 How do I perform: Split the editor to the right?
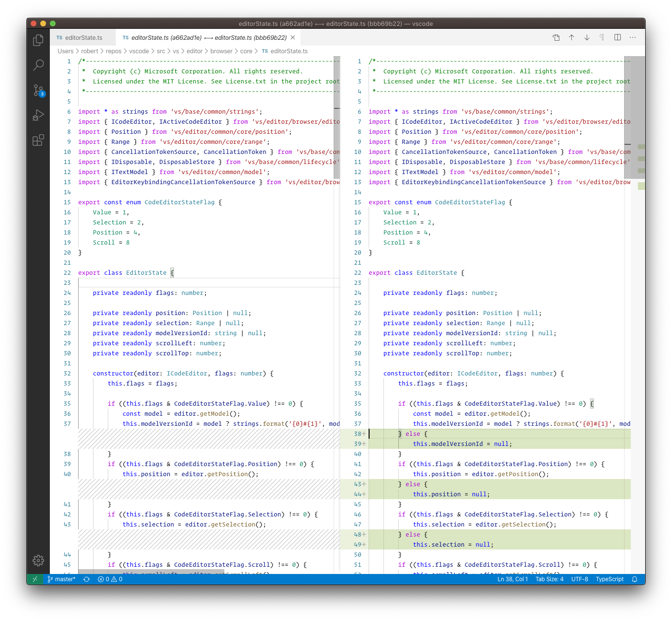pos(617,37)
